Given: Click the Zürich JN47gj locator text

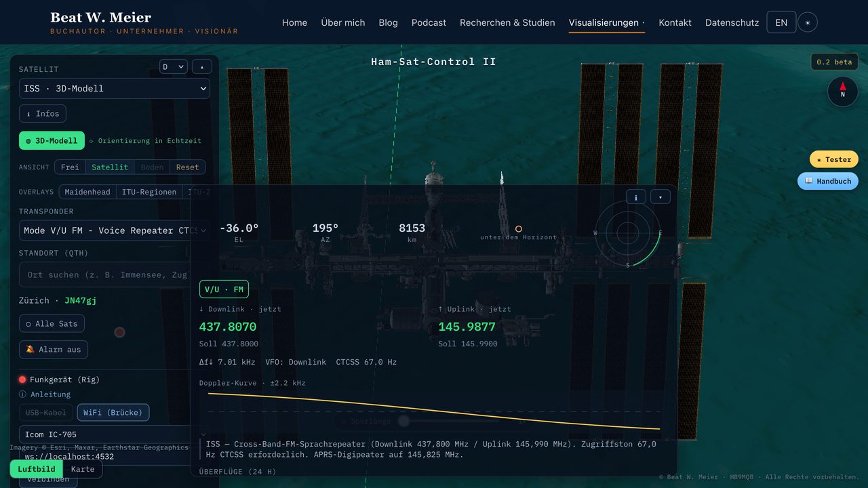Looking at the screenshot, I should (x=56, y=300).
